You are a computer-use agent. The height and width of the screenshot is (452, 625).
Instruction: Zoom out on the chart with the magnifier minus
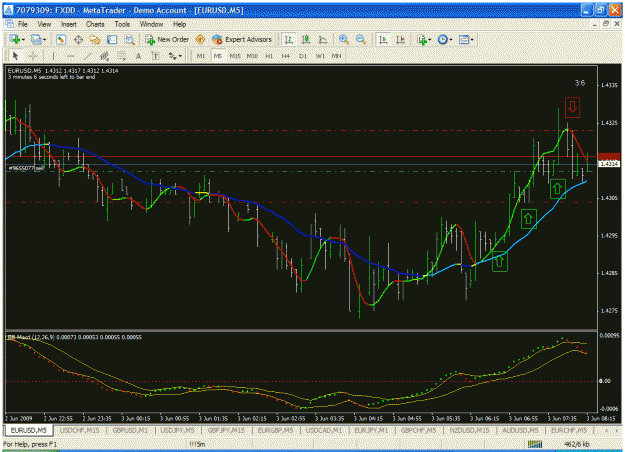coord(361,39)
